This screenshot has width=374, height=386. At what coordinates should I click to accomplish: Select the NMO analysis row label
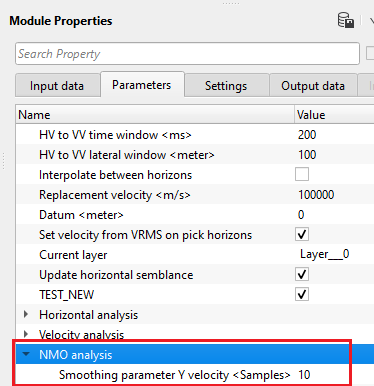point(76,355)
